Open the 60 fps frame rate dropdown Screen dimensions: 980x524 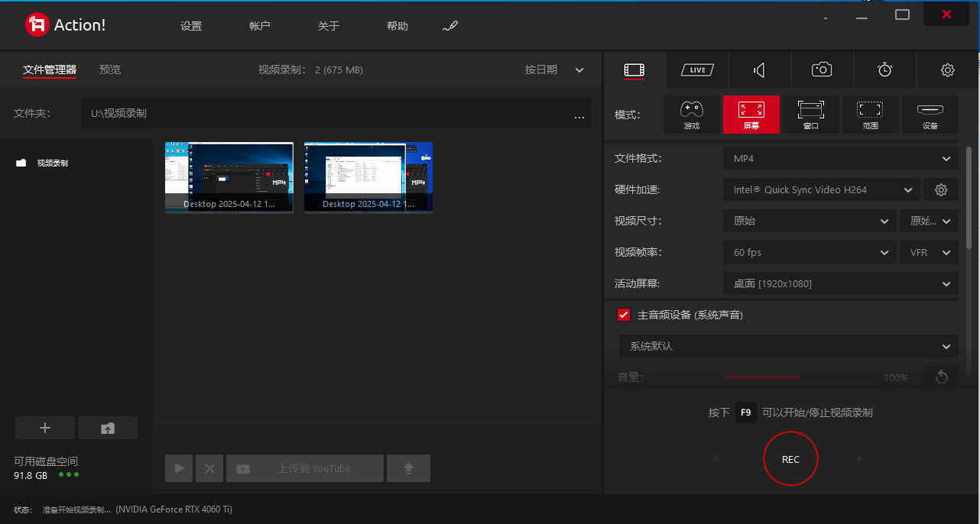tap(810, 252)
